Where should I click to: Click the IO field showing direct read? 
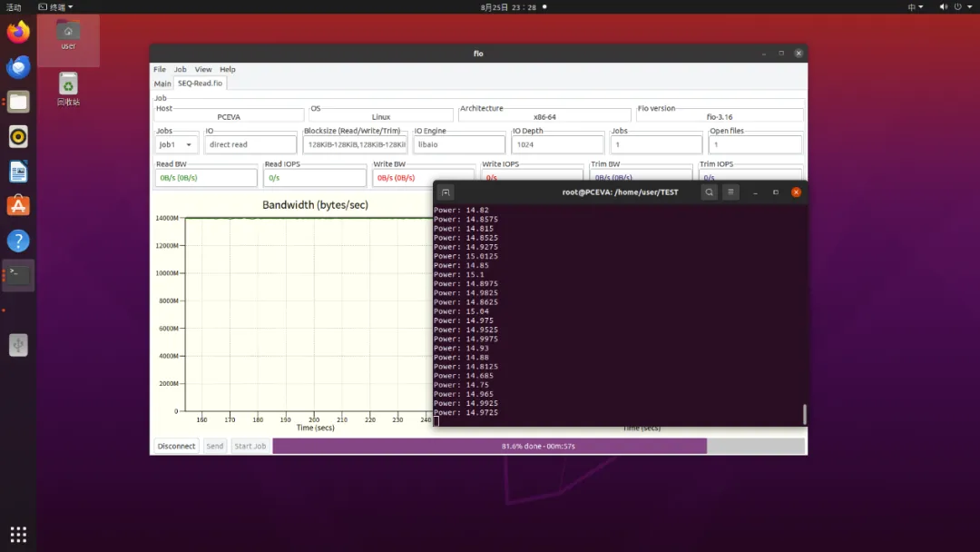[250, 144]
